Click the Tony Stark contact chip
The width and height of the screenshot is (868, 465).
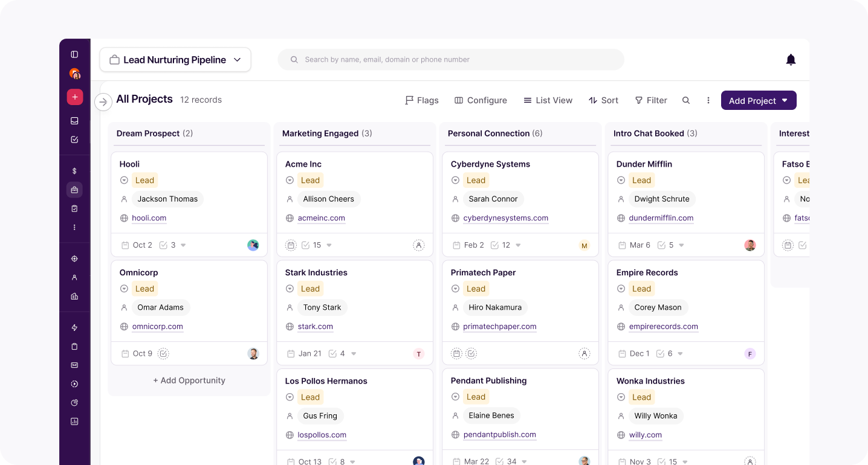(322, 307)
